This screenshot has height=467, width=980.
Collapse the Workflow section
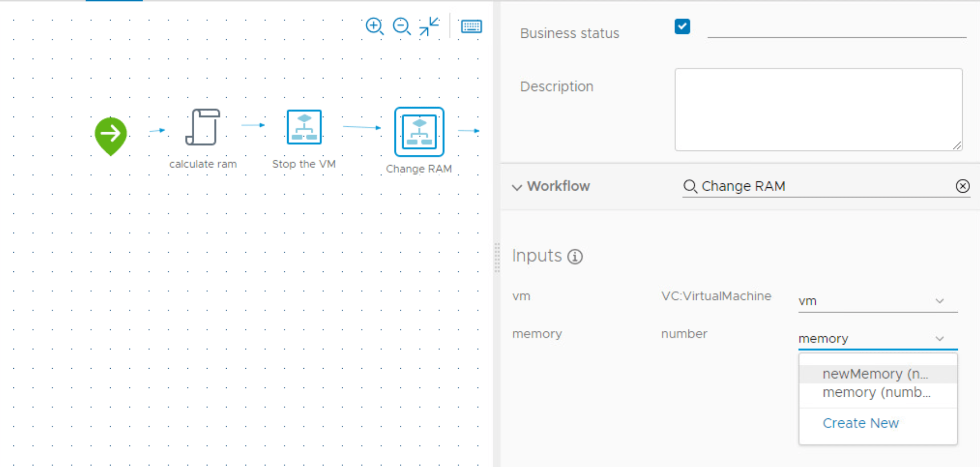click(x=517, y=187)
